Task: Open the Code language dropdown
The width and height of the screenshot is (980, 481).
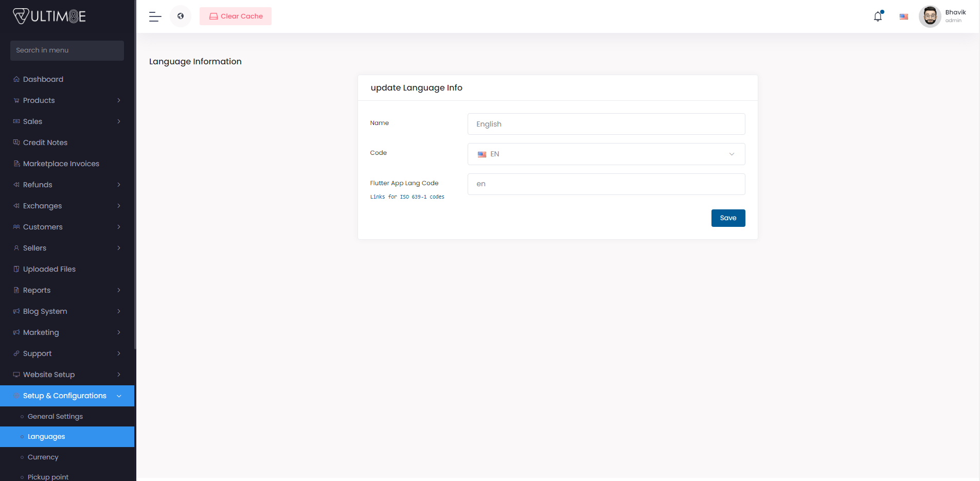Action: click(x=605, y=154)
